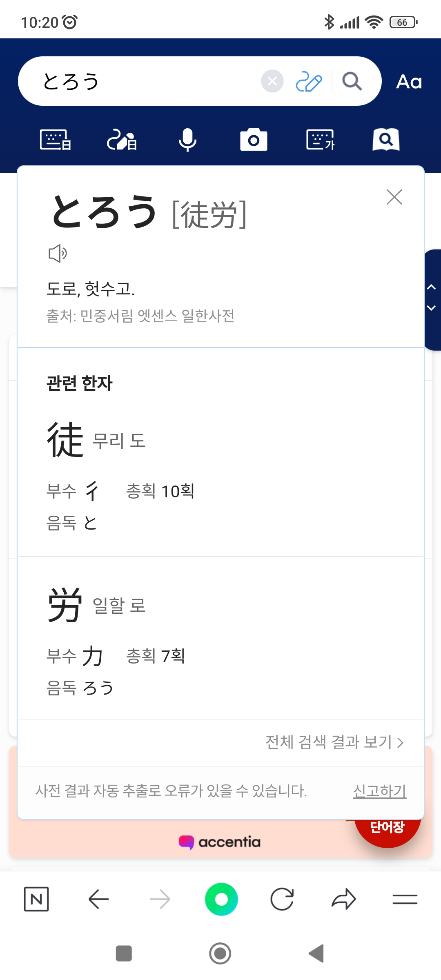
Task: Tap 신고하기 report link
Action: 379,791
